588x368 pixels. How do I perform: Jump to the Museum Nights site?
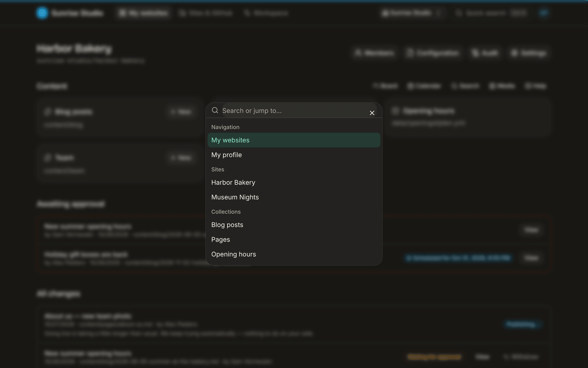[x=294, y=197]
